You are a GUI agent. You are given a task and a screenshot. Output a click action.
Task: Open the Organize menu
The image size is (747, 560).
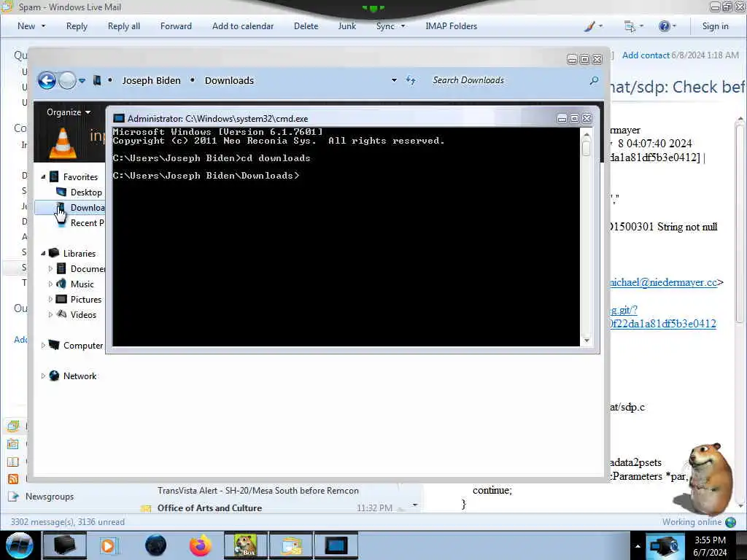point(68,112)
